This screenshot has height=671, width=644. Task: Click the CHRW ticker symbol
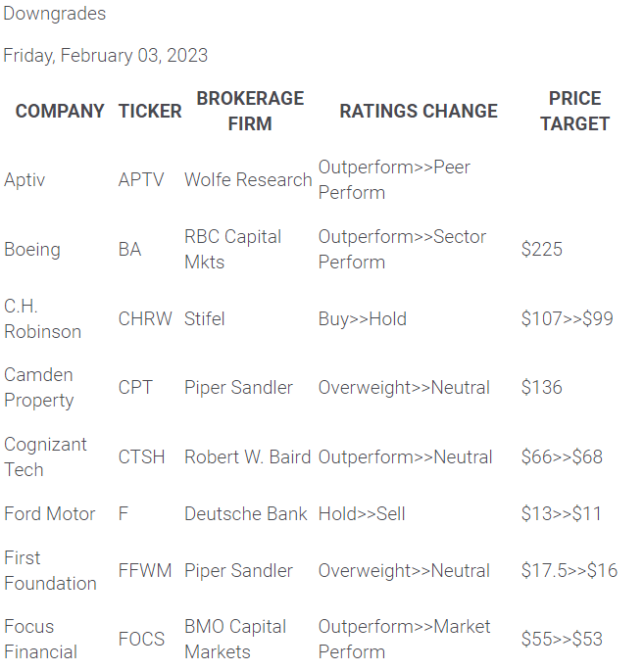click(x=145, y=319)
